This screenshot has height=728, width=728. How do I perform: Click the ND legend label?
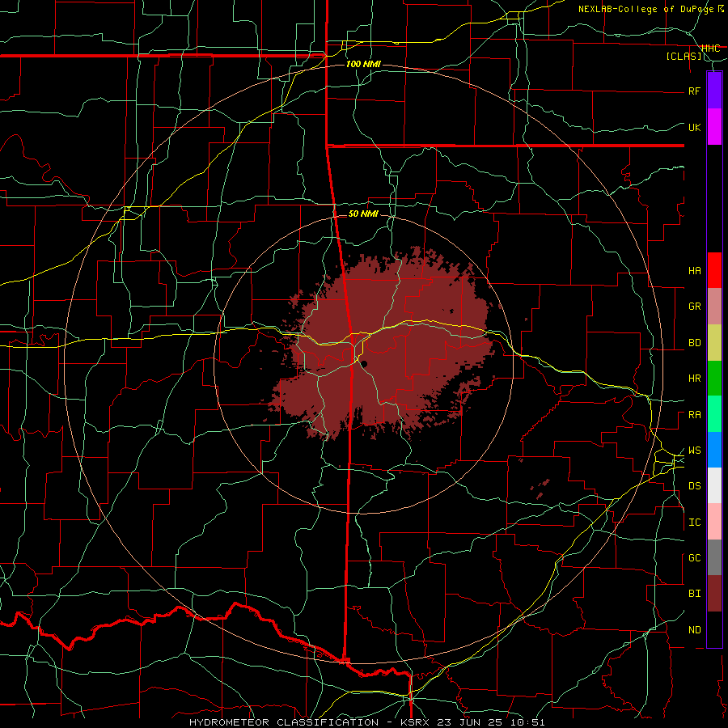(695, 630)
